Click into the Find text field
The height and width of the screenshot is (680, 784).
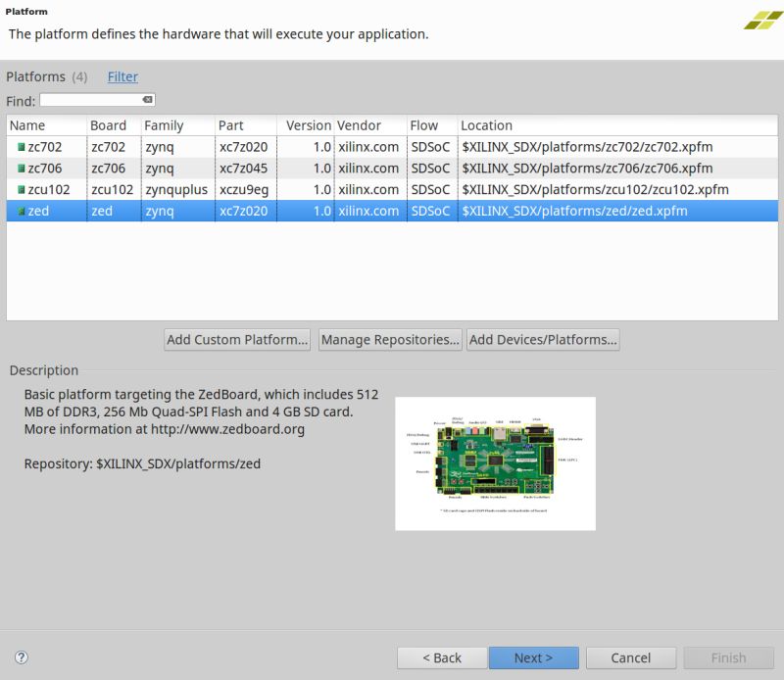coord(97,100)
